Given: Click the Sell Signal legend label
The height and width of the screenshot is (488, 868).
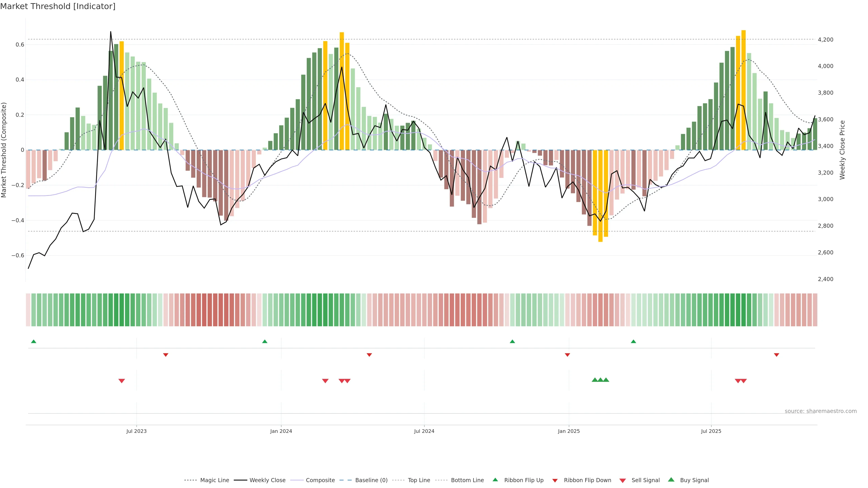Looking at the screenshot, I should point(645,480).
